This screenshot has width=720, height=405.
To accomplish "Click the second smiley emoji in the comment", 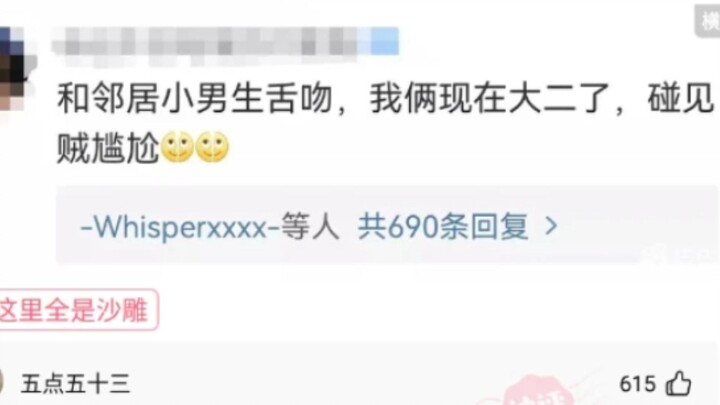I will coord(212,147).
